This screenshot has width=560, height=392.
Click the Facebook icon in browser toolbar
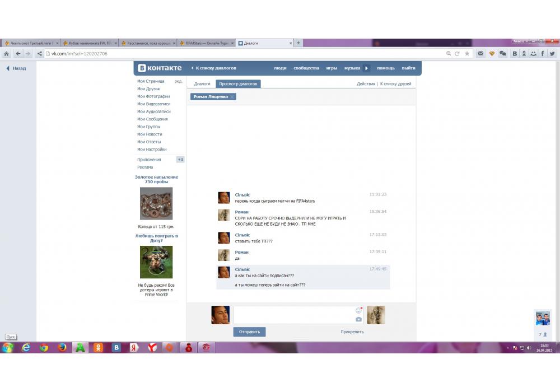[x=543, y=54]
